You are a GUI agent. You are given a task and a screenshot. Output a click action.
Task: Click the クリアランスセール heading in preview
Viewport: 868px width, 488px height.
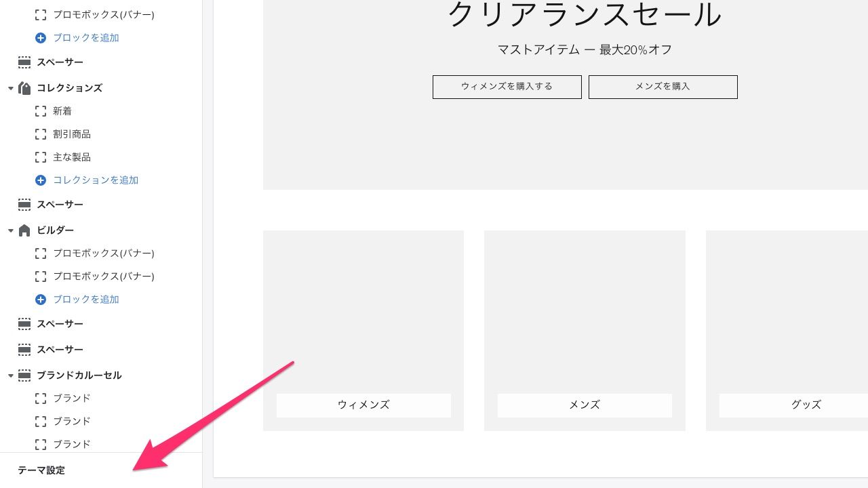585,15
